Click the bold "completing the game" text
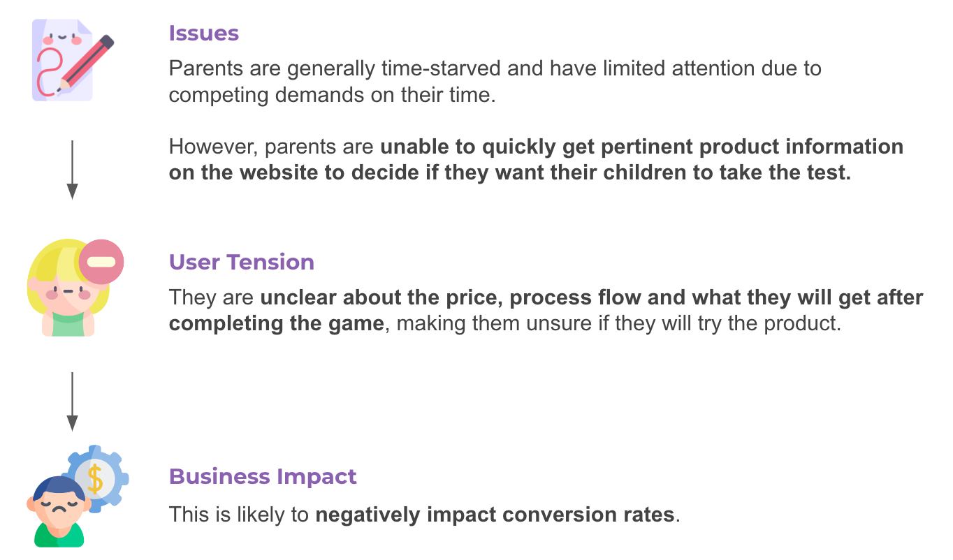This screenshot has width=953, height=560. click(277, 324)
